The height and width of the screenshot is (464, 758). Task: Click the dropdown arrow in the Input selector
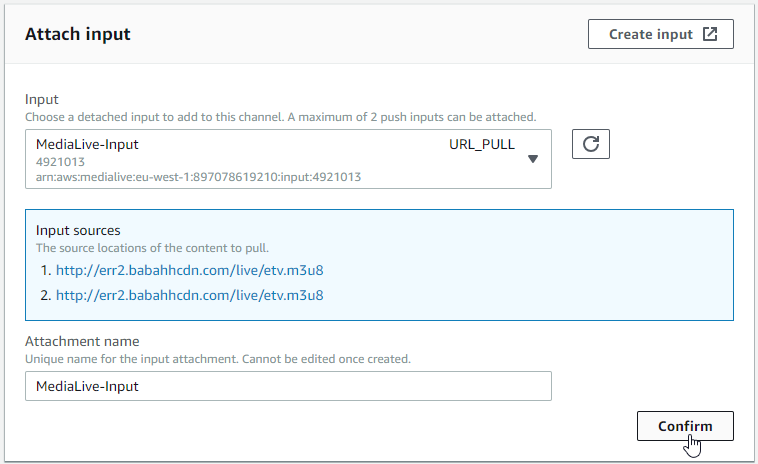(533, 159)
